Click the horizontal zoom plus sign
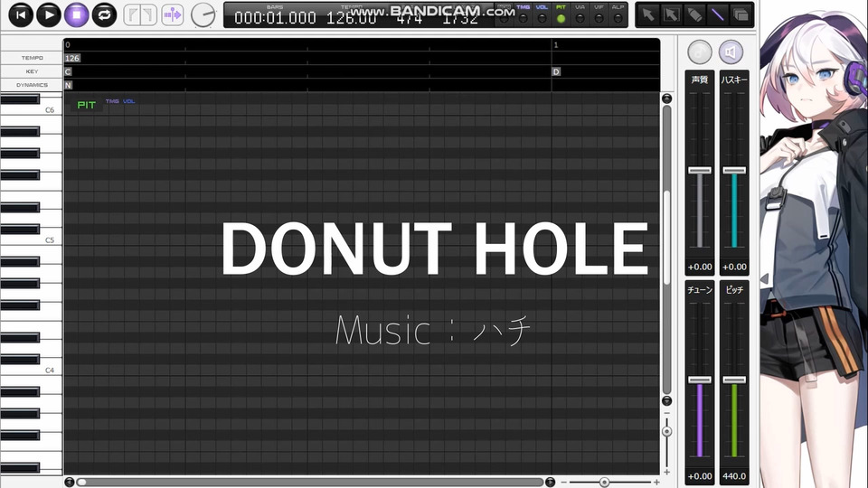The width and height of the screenshot is (868, 488). click(656, 483)
